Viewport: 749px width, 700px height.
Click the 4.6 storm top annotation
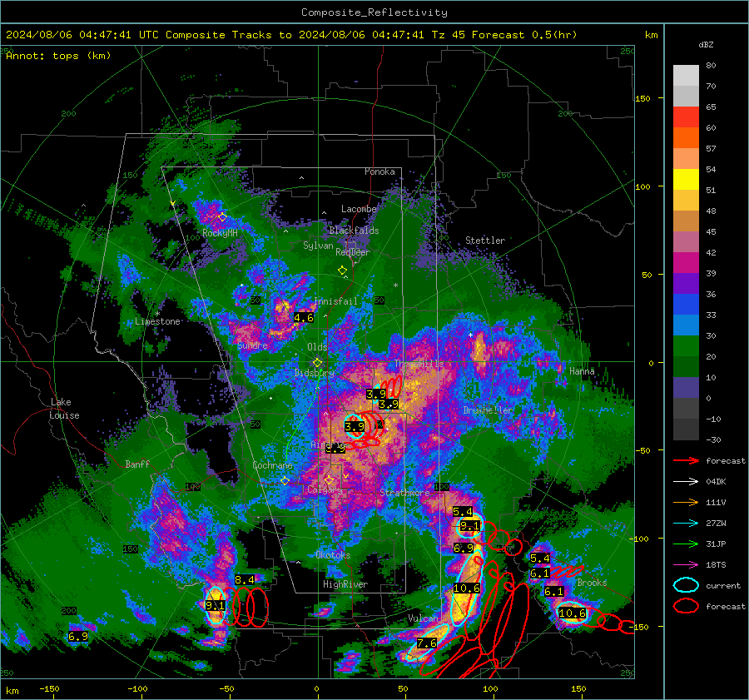[304, 318]
